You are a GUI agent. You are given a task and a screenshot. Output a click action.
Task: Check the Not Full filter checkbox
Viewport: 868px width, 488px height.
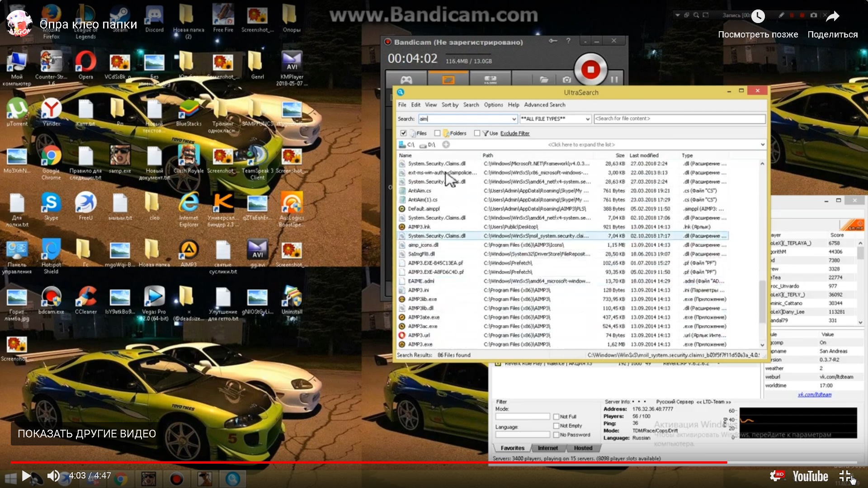click(556, 417)
